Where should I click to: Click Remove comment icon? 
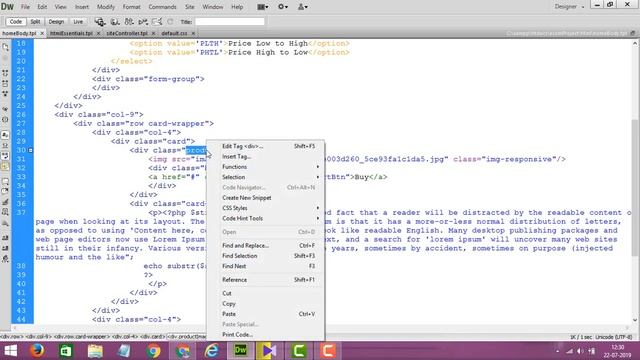pos(5,191)
